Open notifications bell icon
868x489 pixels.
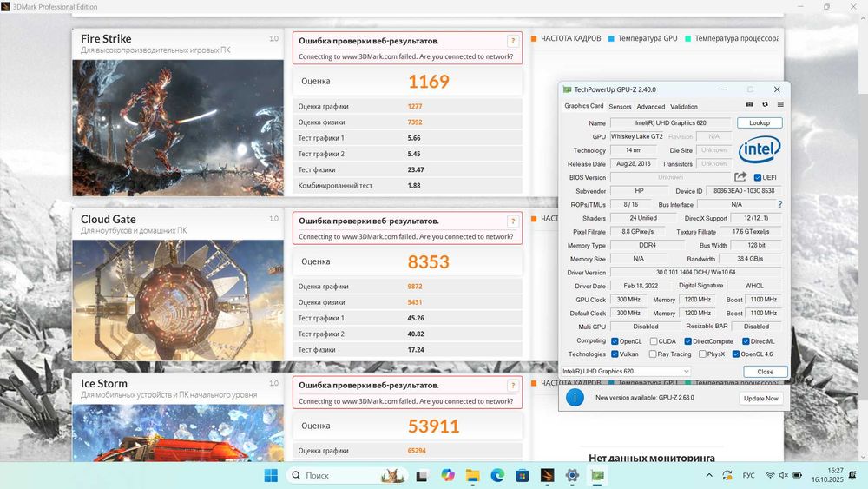click(852, 475)
